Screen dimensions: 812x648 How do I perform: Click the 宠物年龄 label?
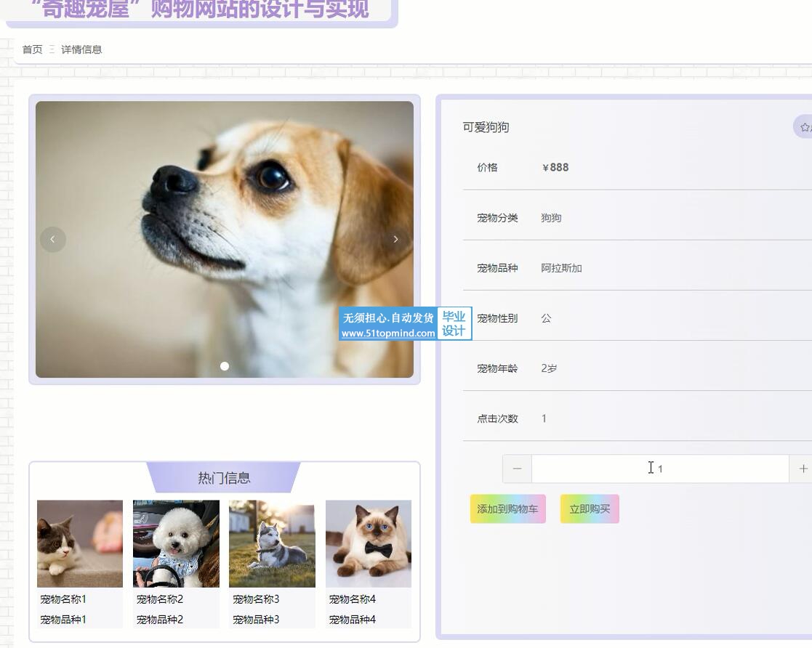coord(498,368)
